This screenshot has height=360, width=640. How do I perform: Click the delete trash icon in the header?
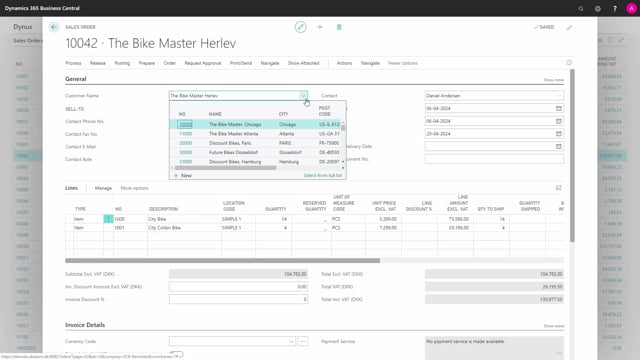tap(339, 27)
